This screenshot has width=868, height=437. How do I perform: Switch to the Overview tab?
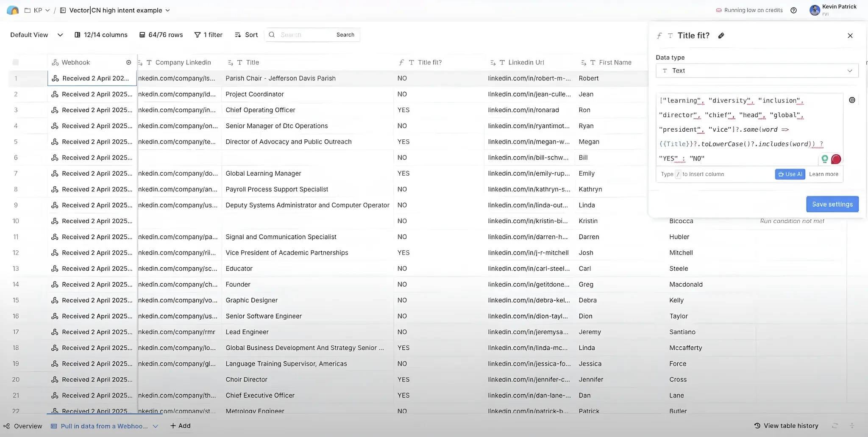click(23, 426)
